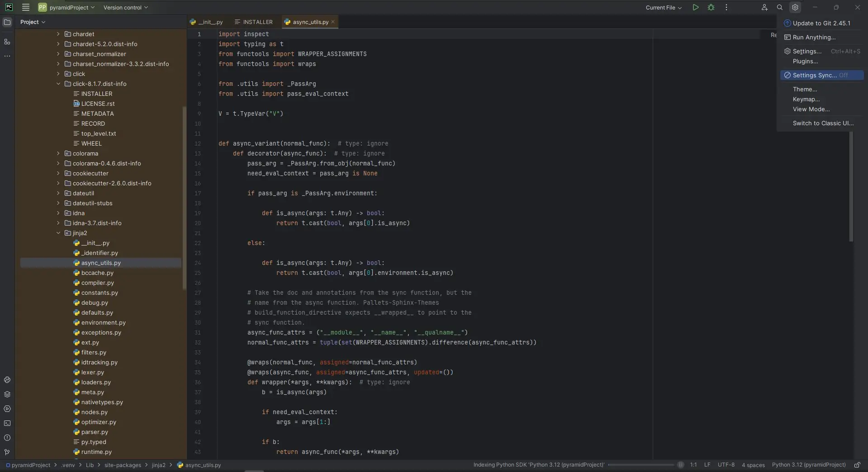Viewport: 868px width, 472px height.
Task: Pause the indexing Python SDK process
Action: [x=680, y=465]
